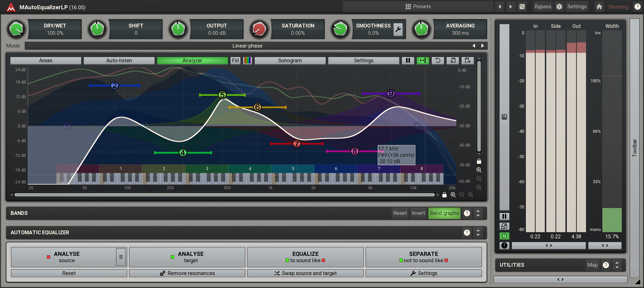Select EQ band 5 node
This screenshot has width=644, height=288.
(222, 95)
